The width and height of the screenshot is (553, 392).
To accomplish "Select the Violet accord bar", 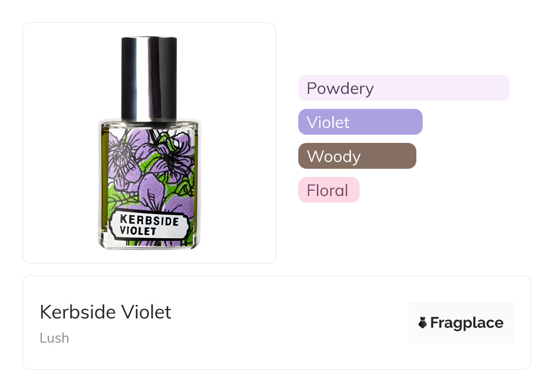I will click(360, 122).
